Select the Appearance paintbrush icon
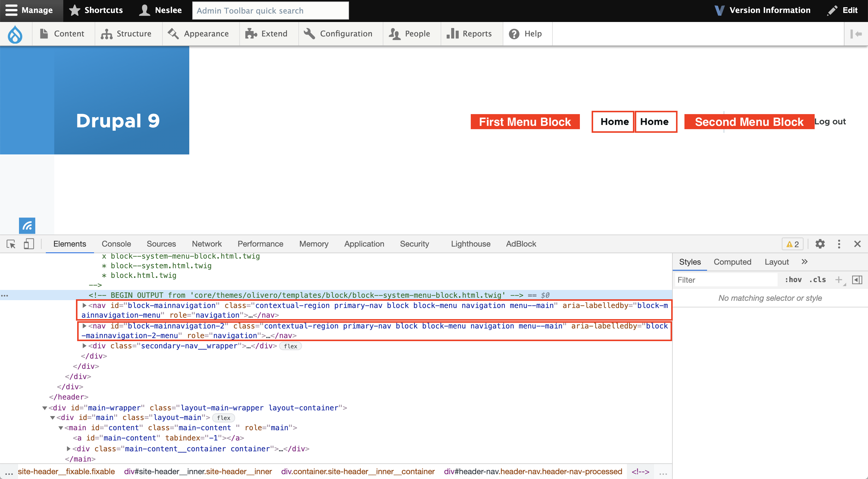 pos(173,34)
